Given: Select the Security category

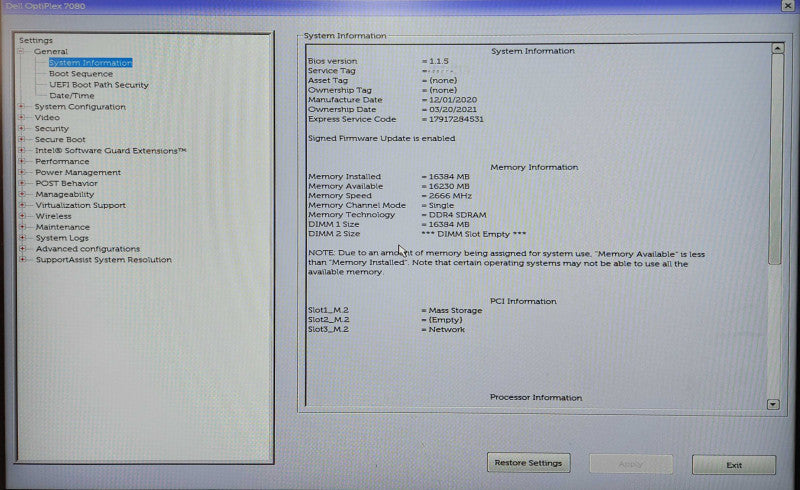Looking at the screenshot, I should click(52, 129).
